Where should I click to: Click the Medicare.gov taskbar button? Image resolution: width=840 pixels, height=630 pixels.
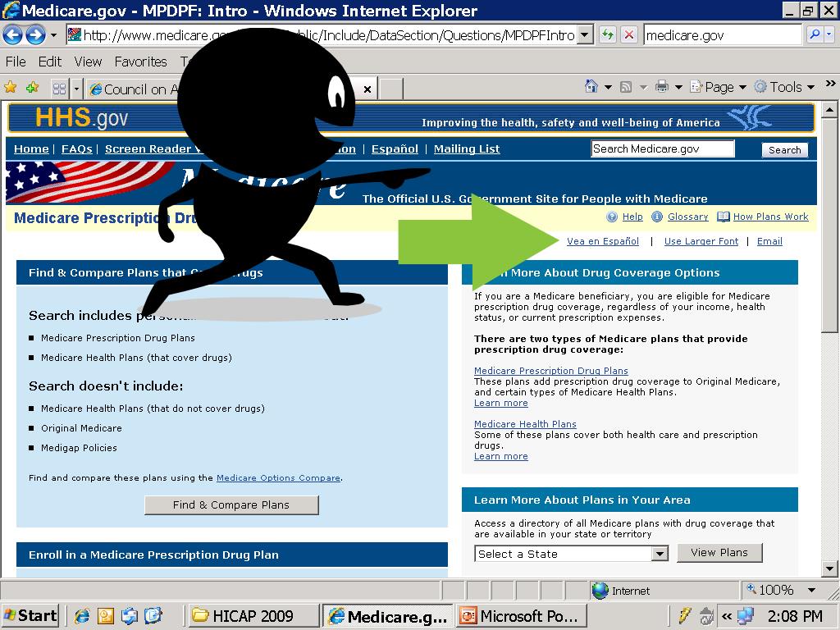point(387,616)
